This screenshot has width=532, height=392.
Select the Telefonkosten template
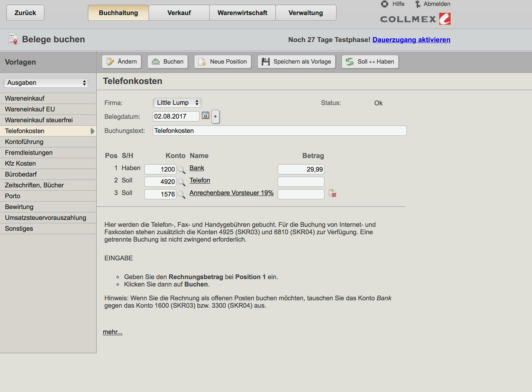pos(48,131)
